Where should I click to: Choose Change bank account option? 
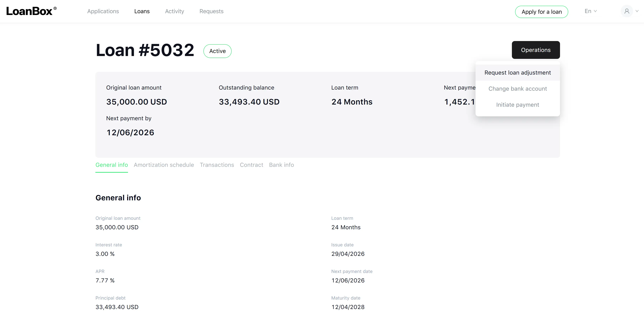(x=517, y=88)
